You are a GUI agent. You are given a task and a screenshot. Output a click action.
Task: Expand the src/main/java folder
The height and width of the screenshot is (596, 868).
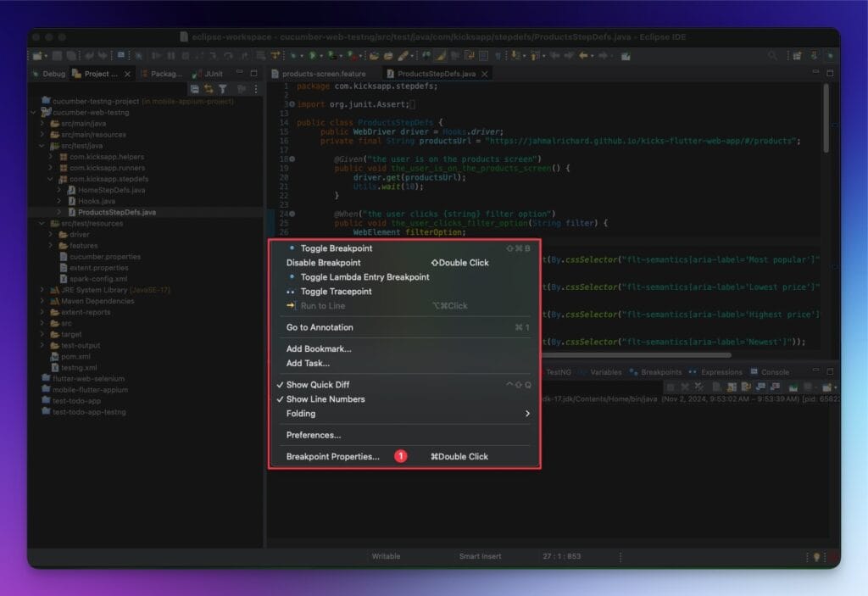(42, 124)
